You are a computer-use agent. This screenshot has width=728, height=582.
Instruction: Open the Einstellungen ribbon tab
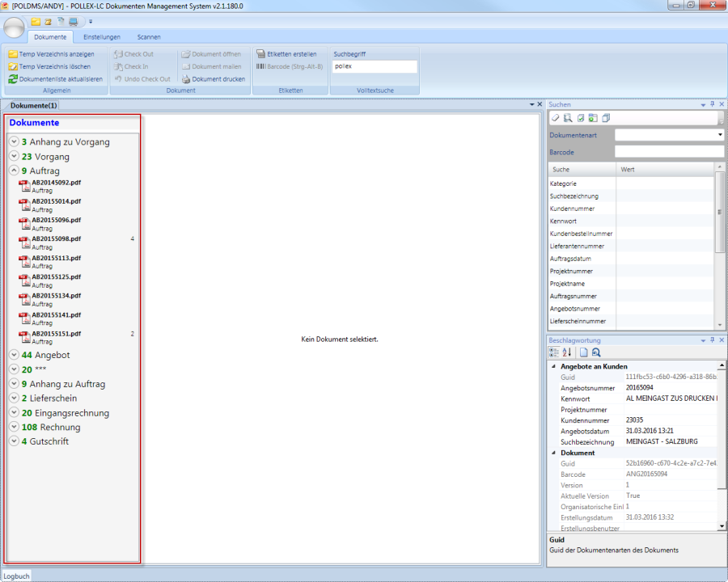coord(102,37)
